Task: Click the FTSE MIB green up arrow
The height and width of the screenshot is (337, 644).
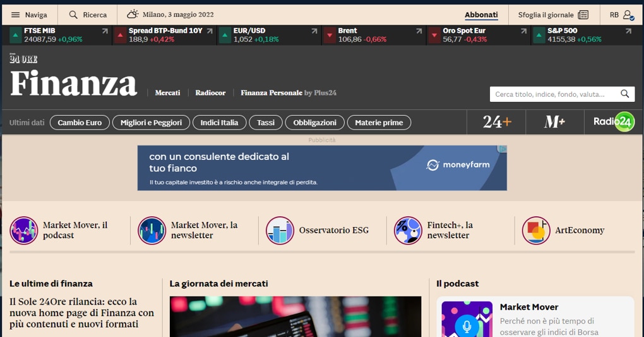Action: click(x=15, y=35)
